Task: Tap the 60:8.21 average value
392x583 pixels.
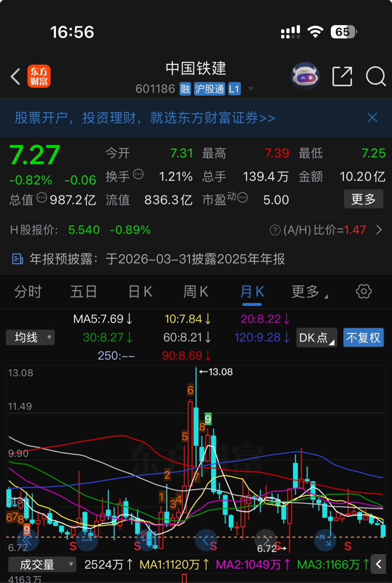Action: [x=187, y=337]
